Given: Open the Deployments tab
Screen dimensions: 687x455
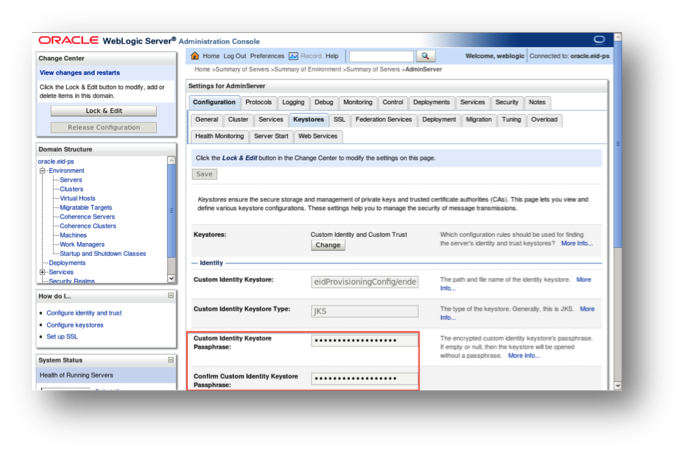Looking at the screenshot, I should [432, 102].
